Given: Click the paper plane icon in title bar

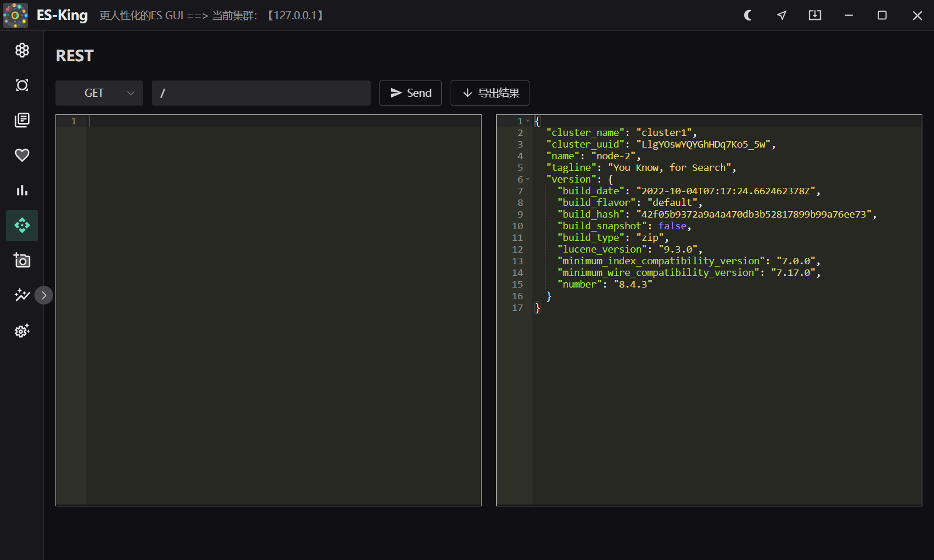Looking at the screenshot, I should click(782, 15).
